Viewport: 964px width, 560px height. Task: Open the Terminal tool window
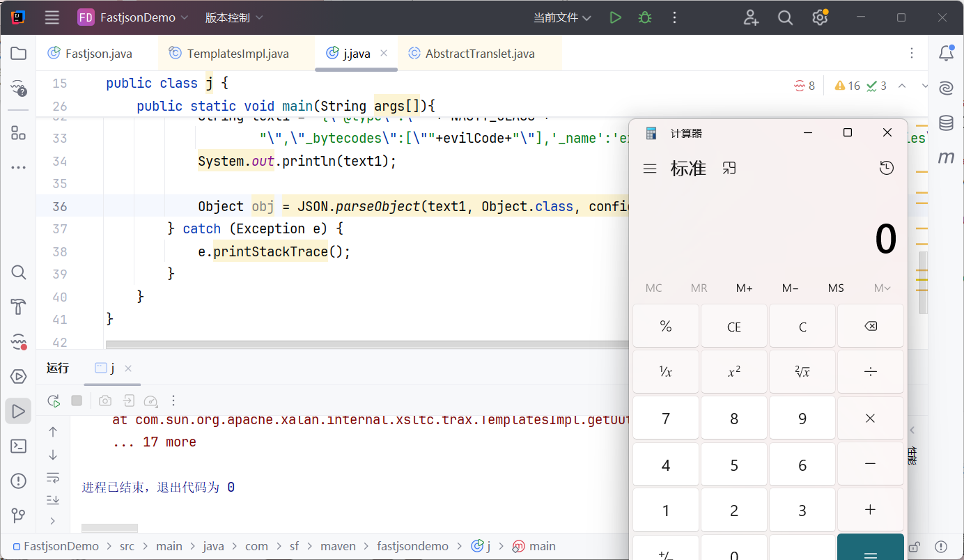pyautogui.click(x=19, y=446)
